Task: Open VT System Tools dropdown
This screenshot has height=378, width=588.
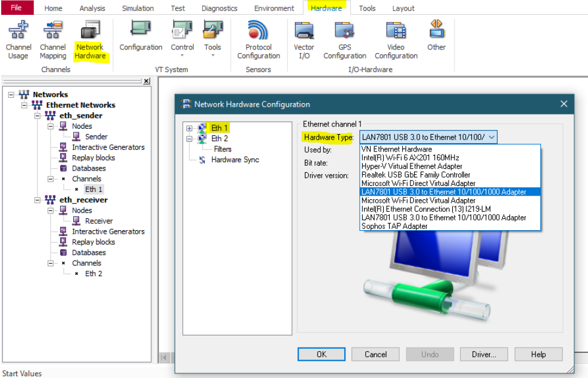Action: pos(213,39)
